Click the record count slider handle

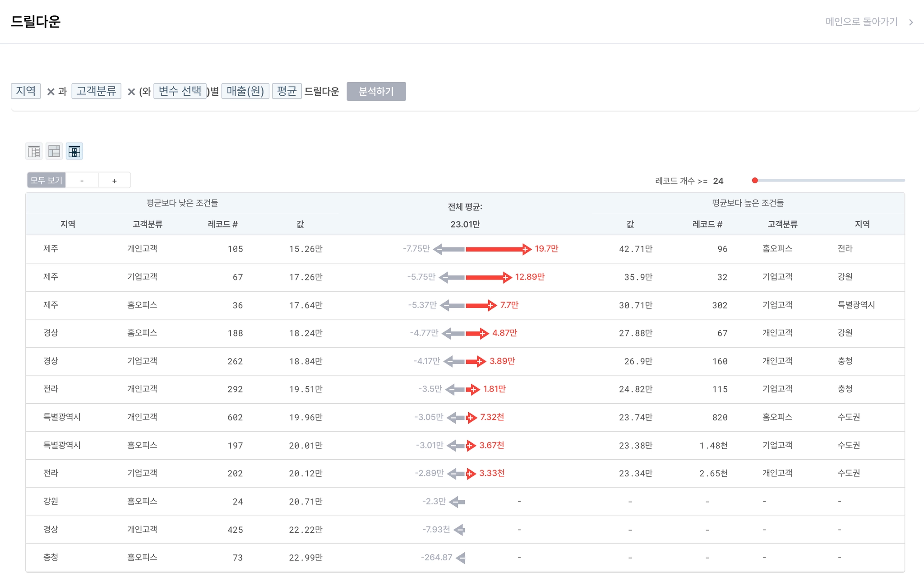[x=755, y=181]
